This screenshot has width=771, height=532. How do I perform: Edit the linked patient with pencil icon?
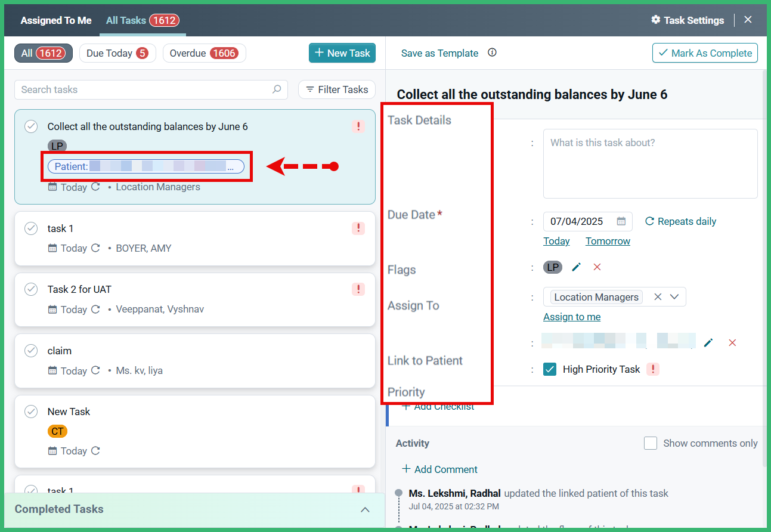708,342
